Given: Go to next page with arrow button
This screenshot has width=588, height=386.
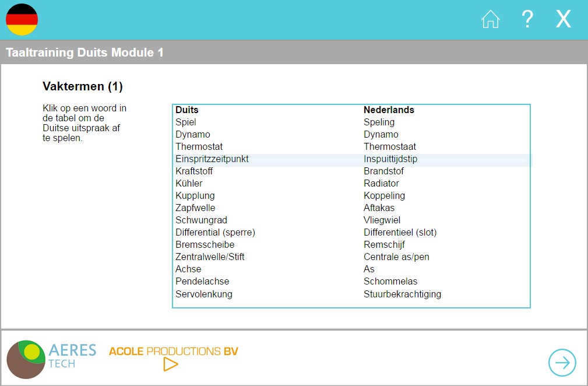Looking at the screenshot, I should (562, 363).
